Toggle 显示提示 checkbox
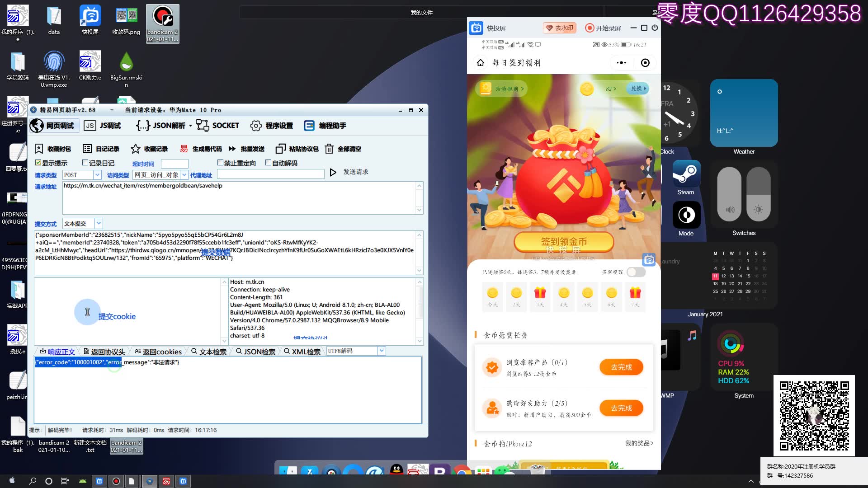The width and height of the screenshot is (868, 488). pos(38,163)
